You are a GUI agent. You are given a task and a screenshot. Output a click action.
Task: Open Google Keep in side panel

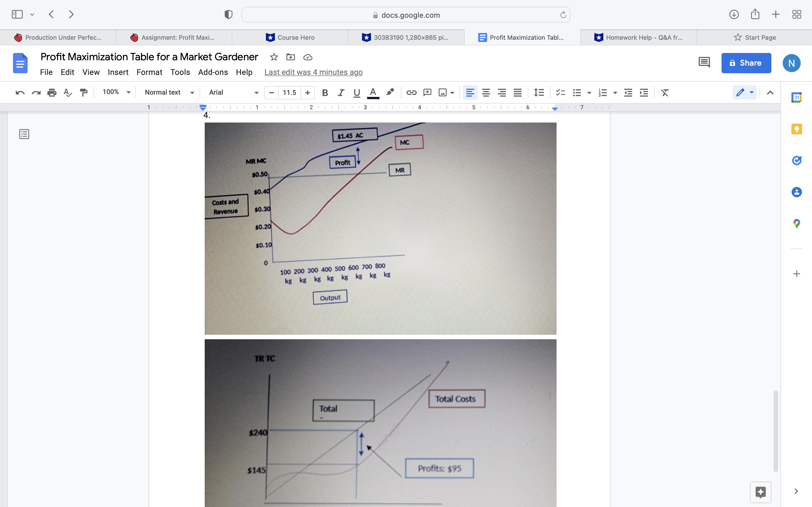click(x=796, y=129)
